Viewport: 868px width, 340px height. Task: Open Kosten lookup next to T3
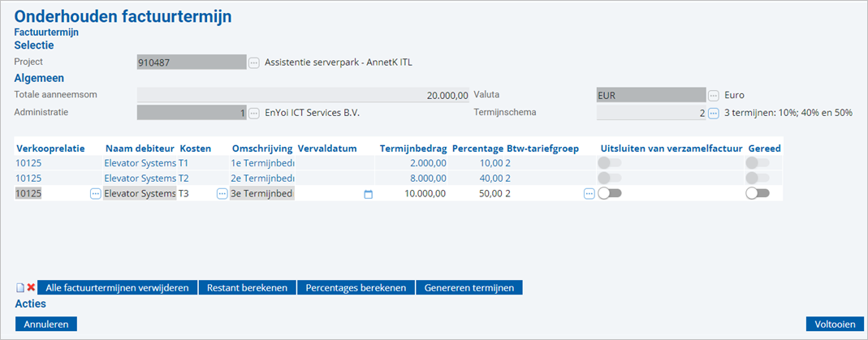[x=222, y=193]
